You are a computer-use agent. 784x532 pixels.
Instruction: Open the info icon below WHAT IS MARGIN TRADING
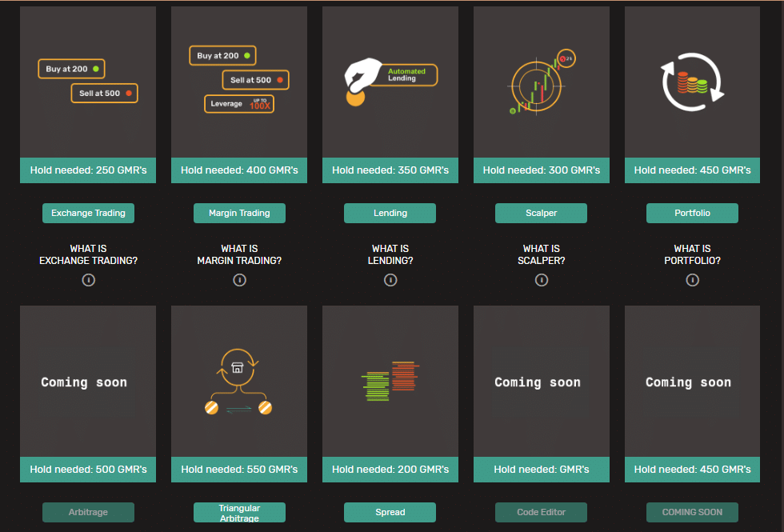point(239,280)
